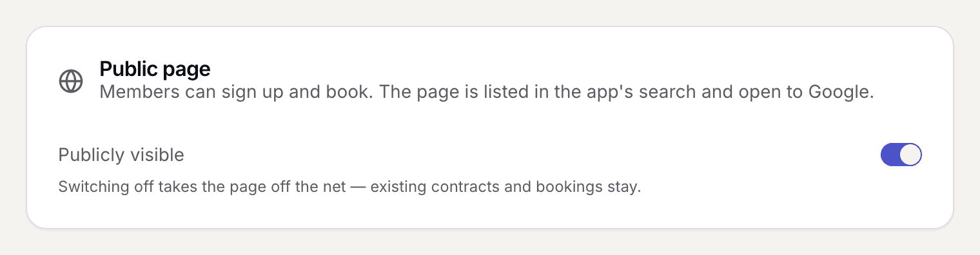Screen dimensions: 980x255
Task: Click the word visible in the setting label
Action: tap(159, 155)
